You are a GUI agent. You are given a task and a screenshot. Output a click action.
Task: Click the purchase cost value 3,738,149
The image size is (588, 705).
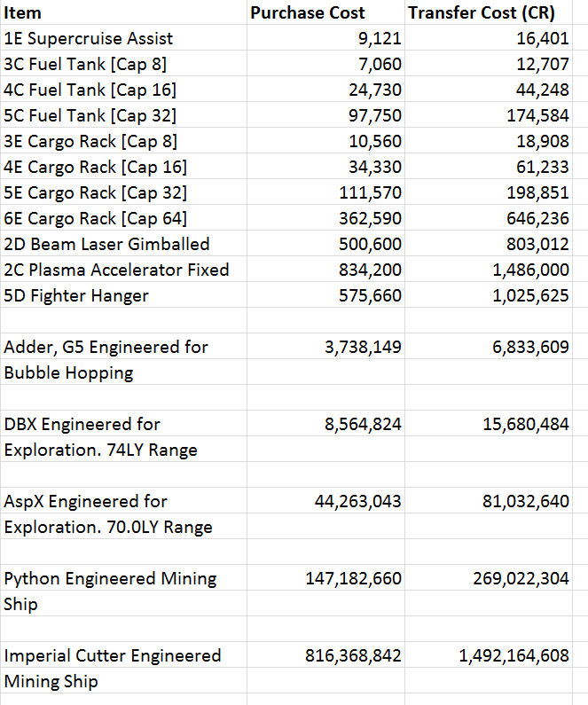363,347
